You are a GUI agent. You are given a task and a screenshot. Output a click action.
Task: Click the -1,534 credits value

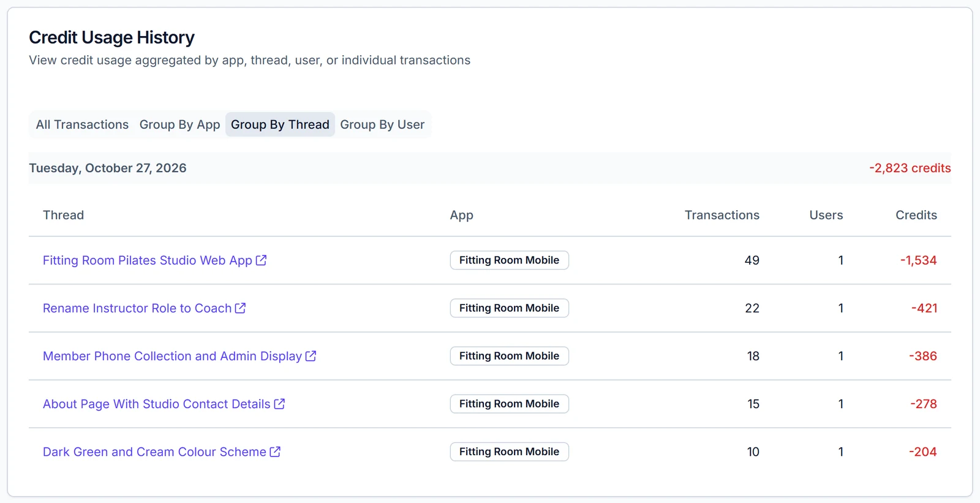(x=919, y=260)
